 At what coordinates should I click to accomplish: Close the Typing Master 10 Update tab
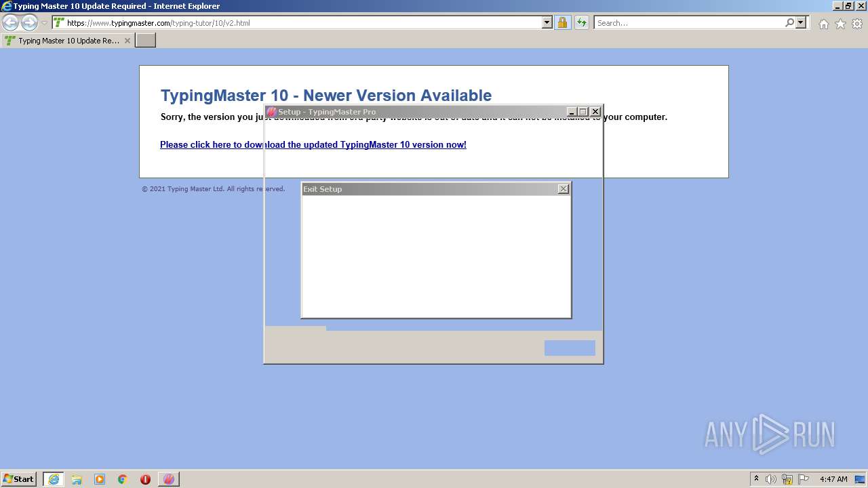(x=127, y=41)
